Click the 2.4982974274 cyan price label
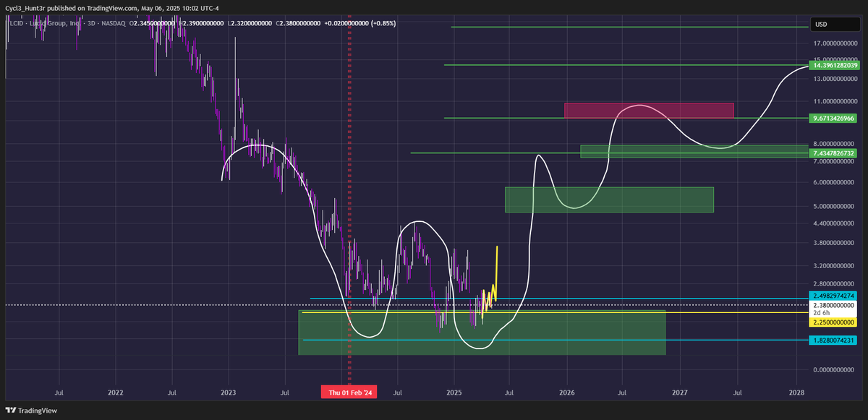The width and height of the screenshot is (868, 420). click(x=834, y=296)
